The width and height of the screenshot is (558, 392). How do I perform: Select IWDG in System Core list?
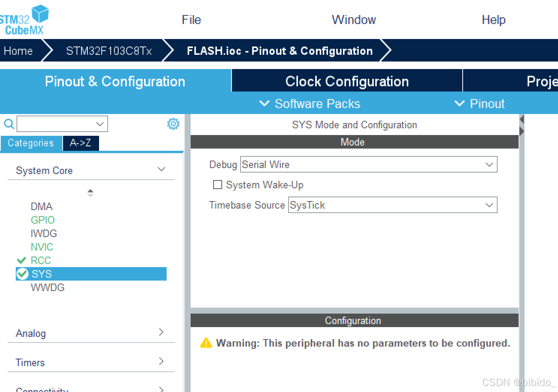tap(44, 233)
